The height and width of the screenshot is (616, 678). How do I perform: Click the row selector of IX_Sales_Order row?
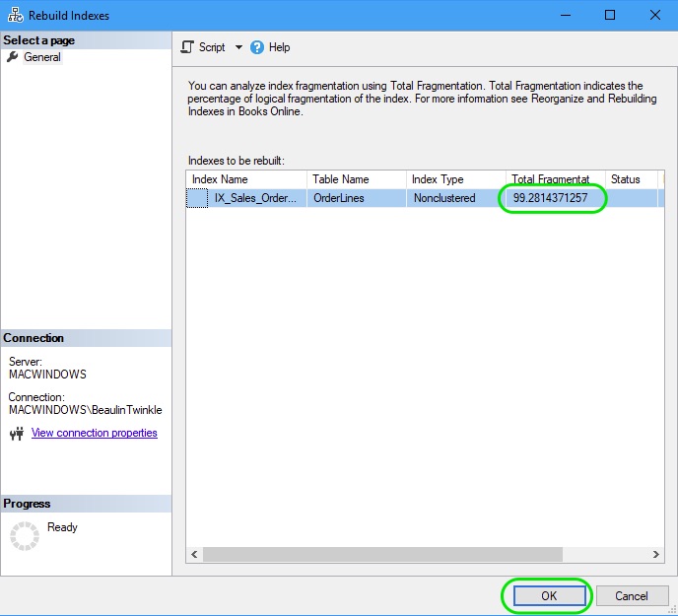point(197,198)
